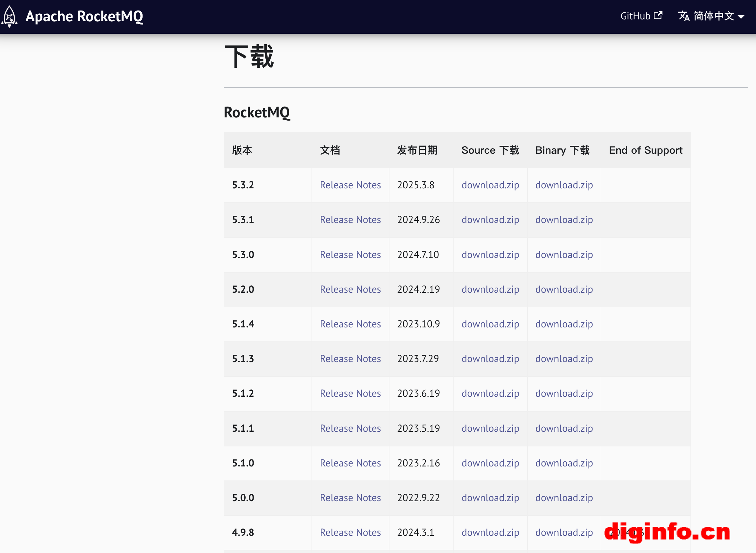Click the End of Support column header

coord(646,150)
